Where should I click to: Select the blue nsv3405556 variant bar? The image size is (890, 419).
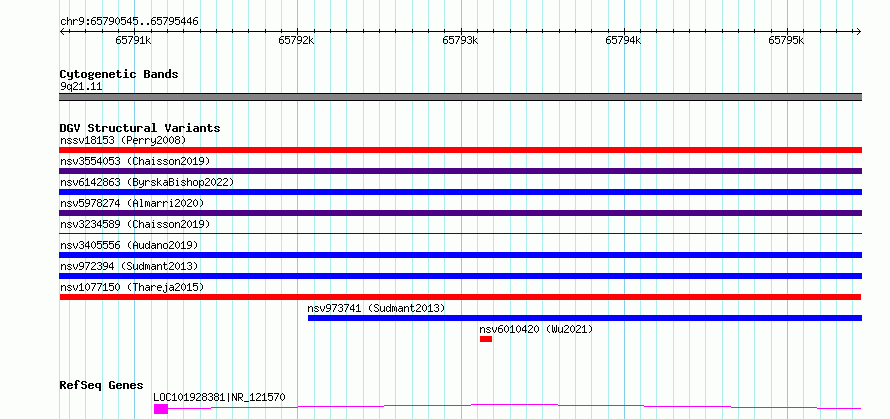[460, 255]
